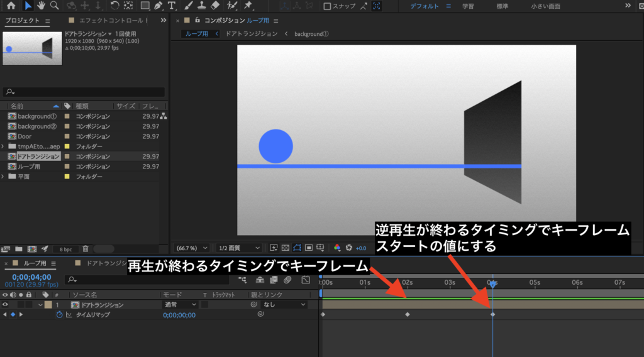Click the Home icon in toolbar

point(11,6)
